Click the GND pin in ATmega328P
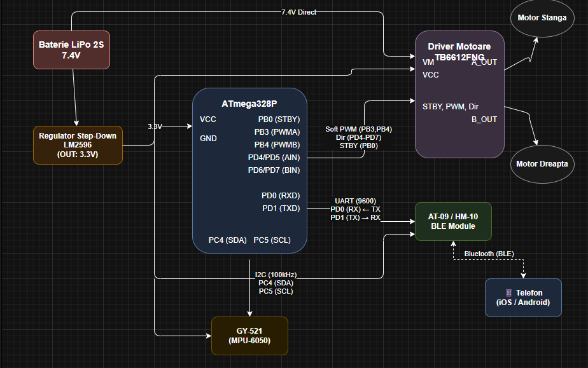The image size is (588, 368). coord(208,139)
